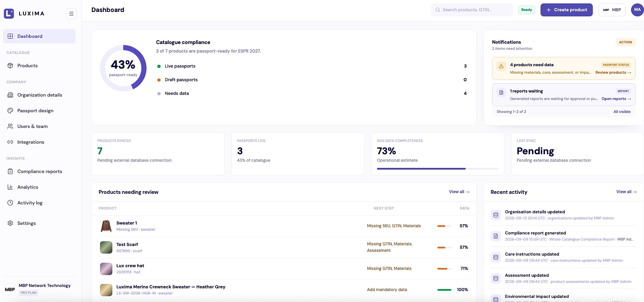Click the Products box icon
Screen dimensions: 644x302
click(10, 66)
